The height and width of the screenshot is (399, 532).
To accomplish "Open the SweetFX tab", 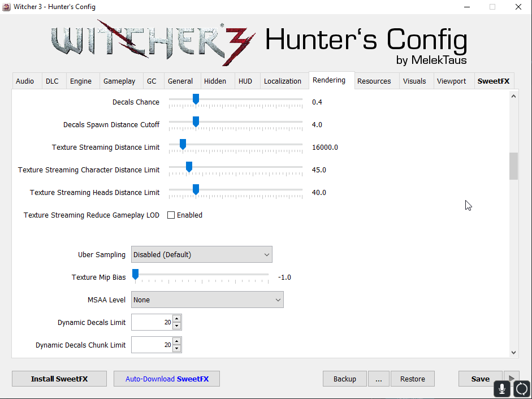I will tap(494, 81).
